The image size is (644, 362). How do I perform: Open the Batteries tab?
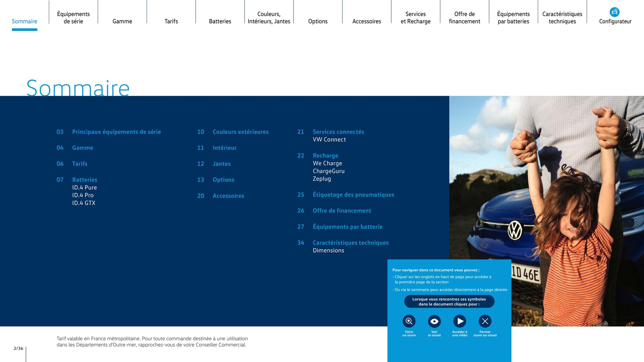click(x=220, y=21)
